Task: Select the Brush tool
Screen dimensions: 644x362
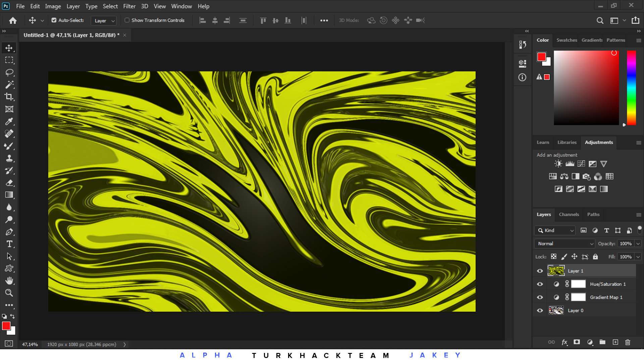Action: [9, 146]
